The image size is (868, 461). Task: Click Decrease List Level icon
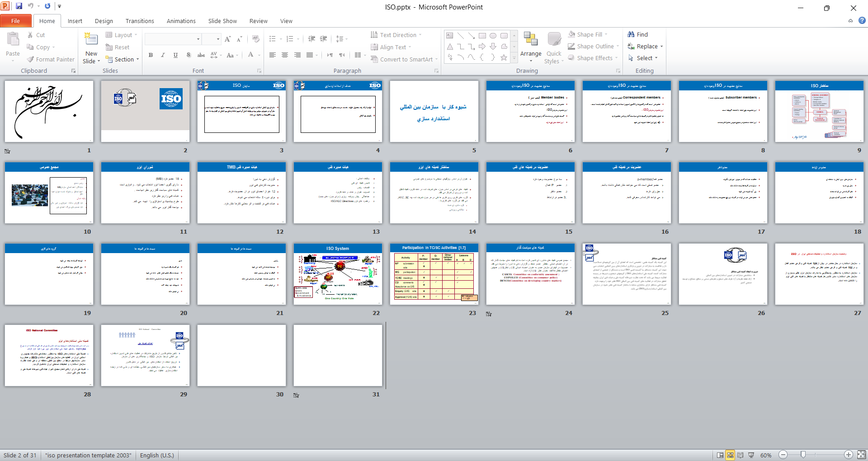pyautogui.click(x=311, y=39)
